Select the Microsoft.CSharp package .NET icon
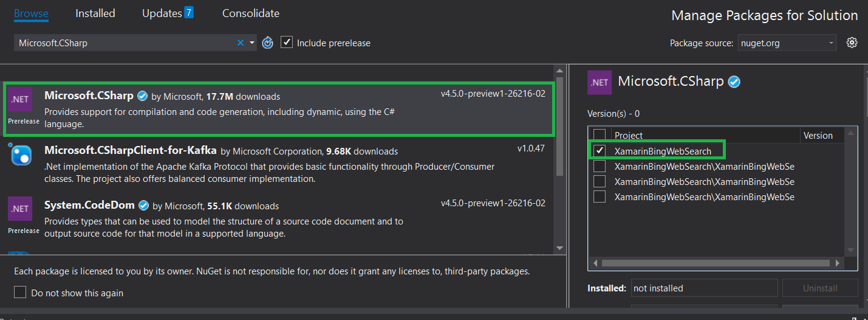 pyautogui.click(x=20, y=99)
